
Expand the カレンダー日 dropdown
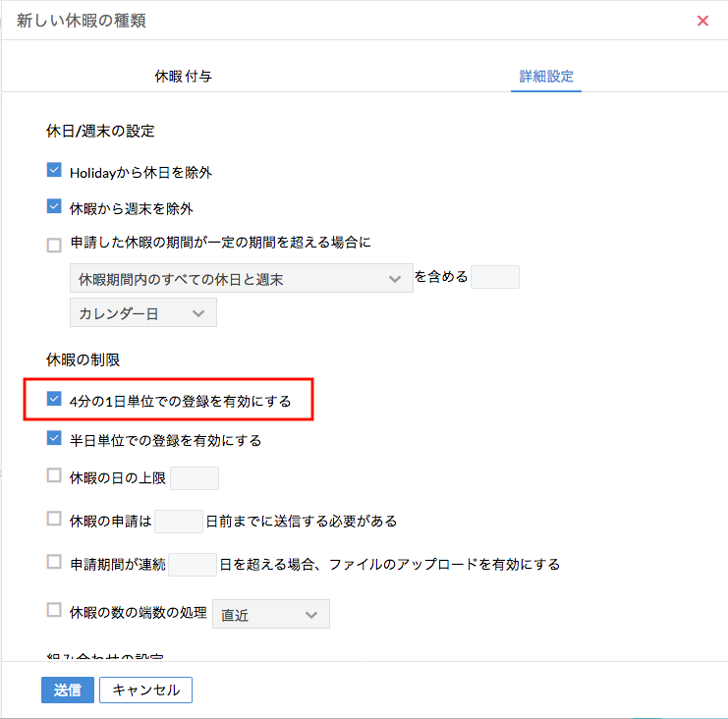point(142,312)
